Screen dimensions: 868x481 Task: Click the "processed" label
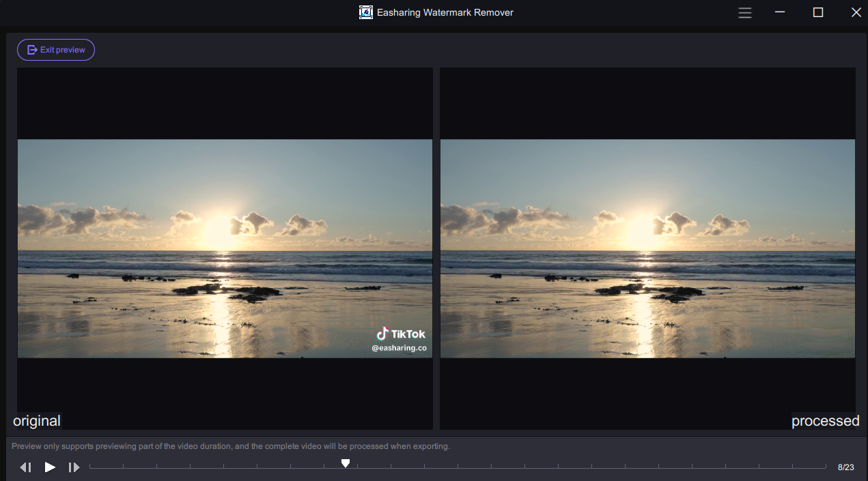825,421
